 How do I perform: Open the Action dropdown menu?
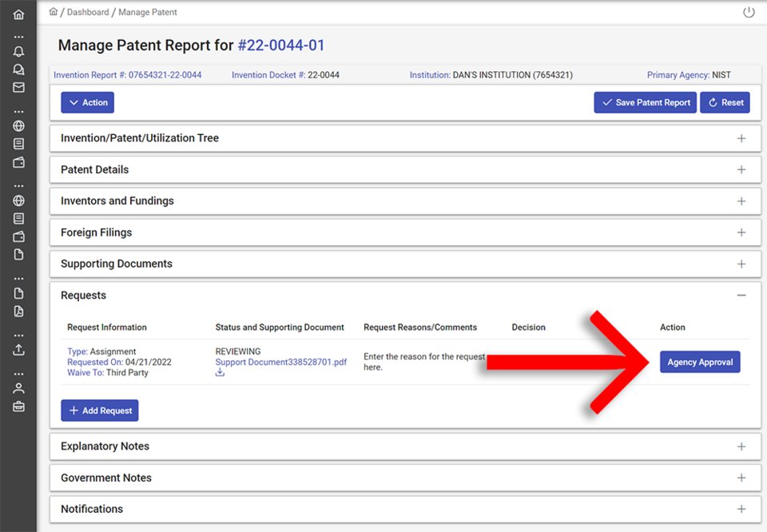coord(87,102)
